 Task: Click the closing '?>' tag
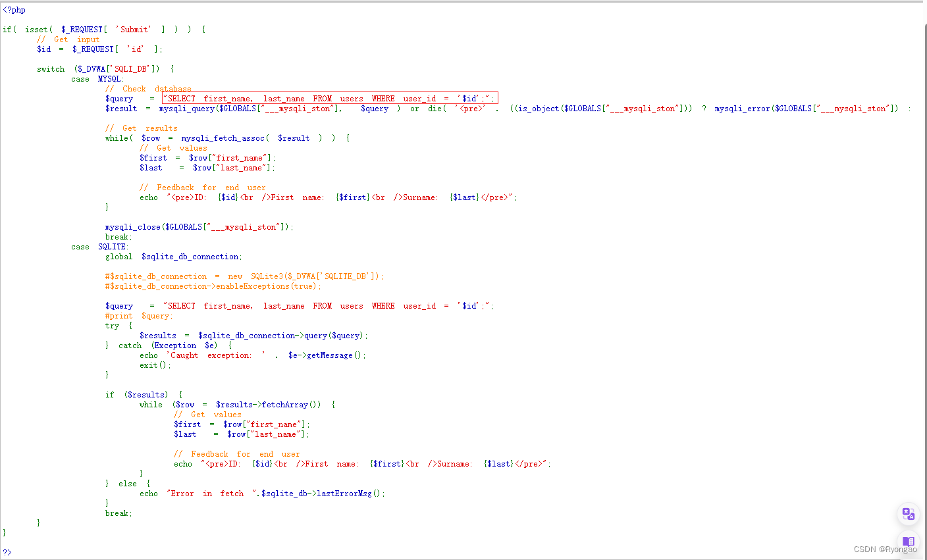click(x=7, y=553)
